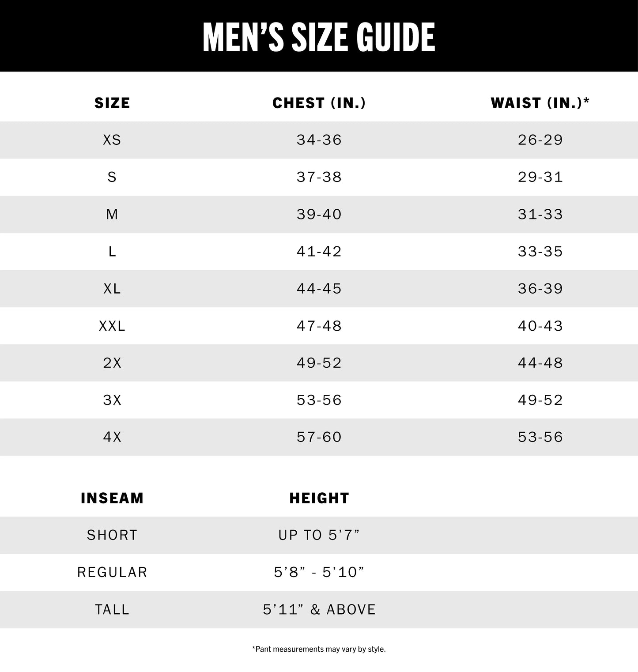Select the TALL inseam label
638x672 pixels.
click(x=112, y=610)
